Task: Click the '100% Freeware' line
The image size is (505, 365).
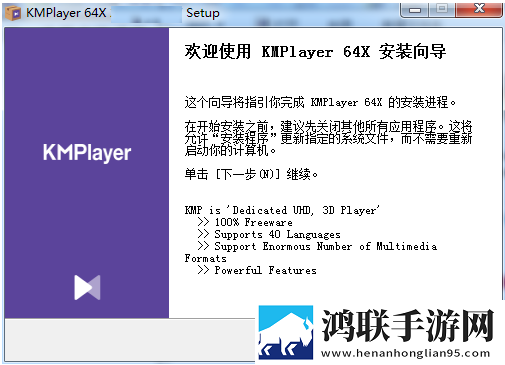Action: (x=245, y=222)
